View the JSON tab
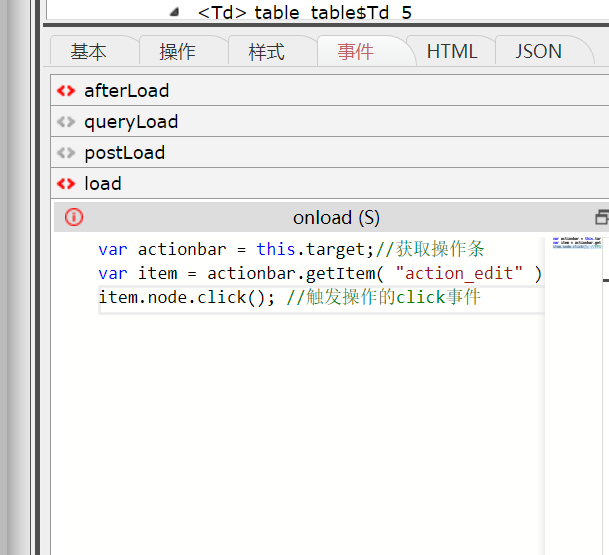The width and height of the screenshot is (609, 555). pos(539,52)
